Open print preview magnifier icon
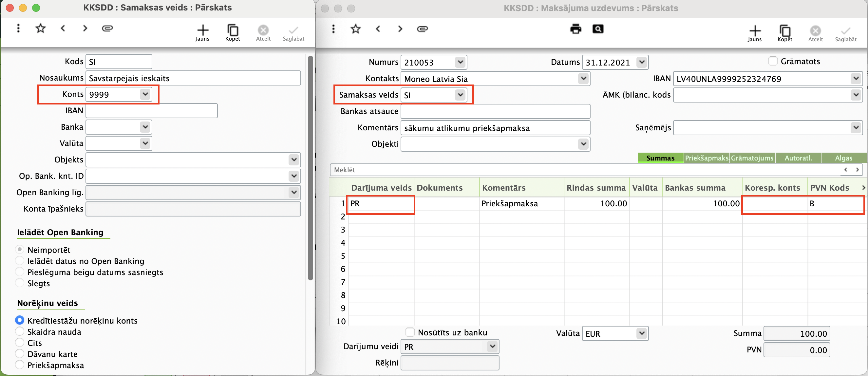868x376 pixels. 598,29
